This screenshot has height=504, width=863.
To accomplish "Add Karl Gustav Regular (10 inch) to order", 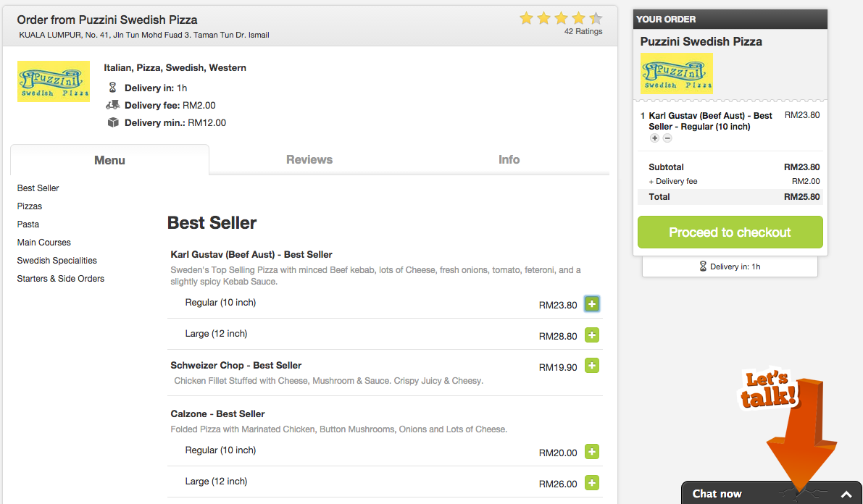I will [x=592, y=303].
